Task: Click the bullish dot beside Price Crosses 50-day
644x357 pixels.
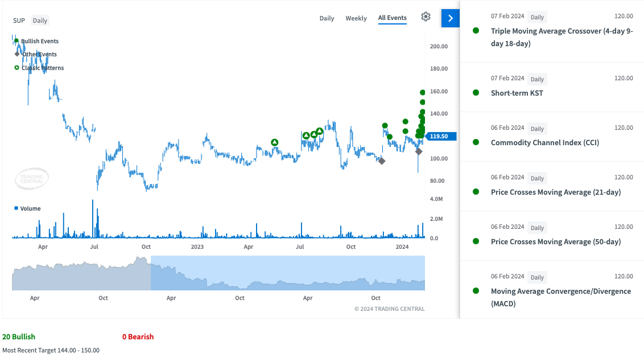Action: click(476, 241)
